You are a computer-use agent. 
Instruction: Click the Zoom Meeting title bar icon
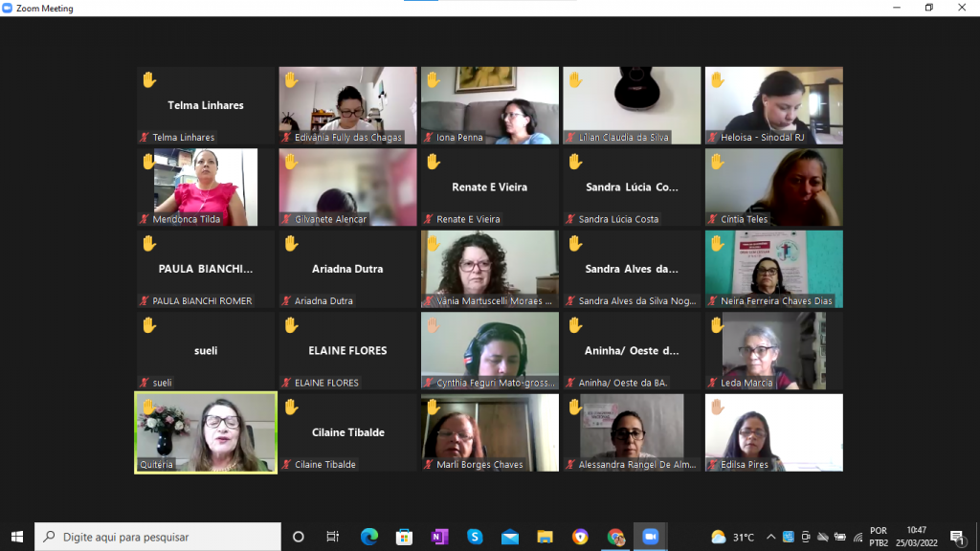click(8, 9)
